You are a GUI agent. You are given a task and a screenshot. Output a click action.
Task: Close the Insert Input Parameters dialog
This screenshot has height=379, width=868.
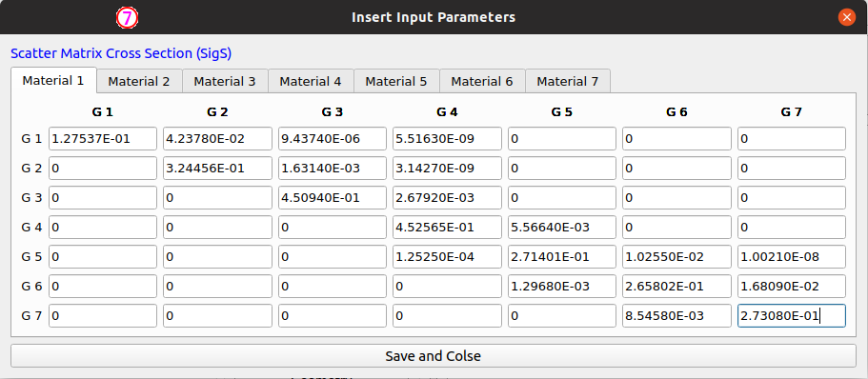point(846,17)
